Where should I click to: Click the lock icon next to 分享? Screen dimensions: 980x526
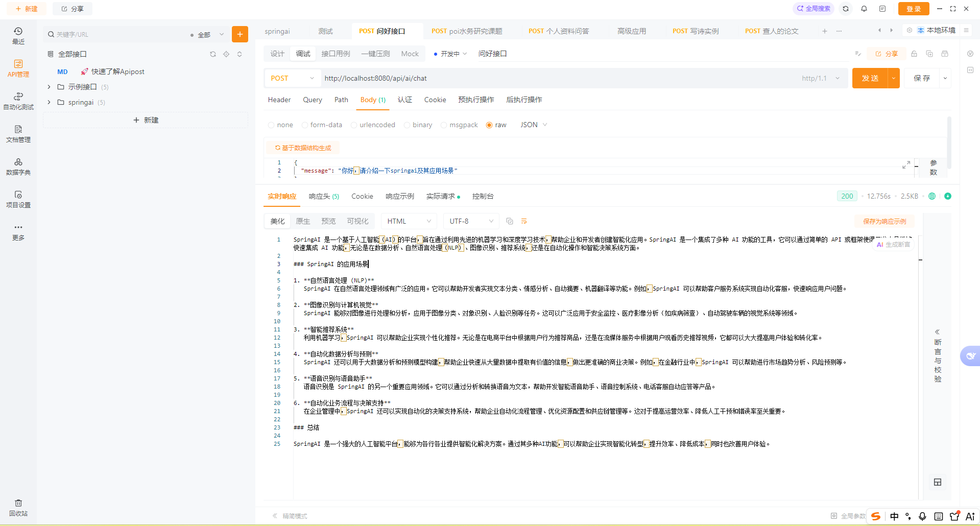tap(914, 54)
